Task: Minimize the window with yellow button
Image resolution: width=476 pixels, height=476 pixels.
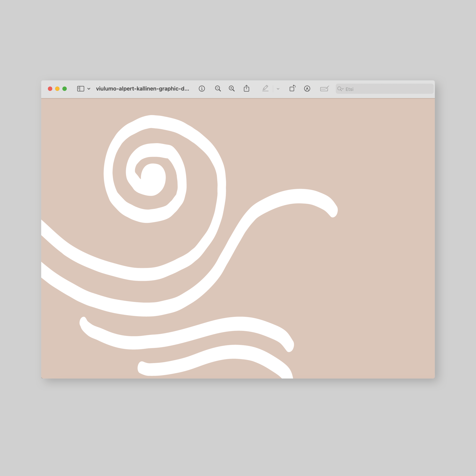Action: (57, 89)
